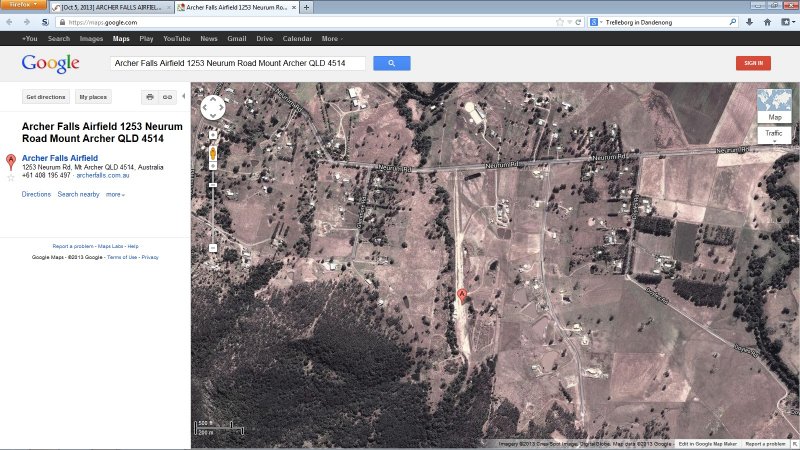Expand the 'more' dropdown under result
Screen dimensions: 800x450
pyautogui.click(x=115, y=194)
